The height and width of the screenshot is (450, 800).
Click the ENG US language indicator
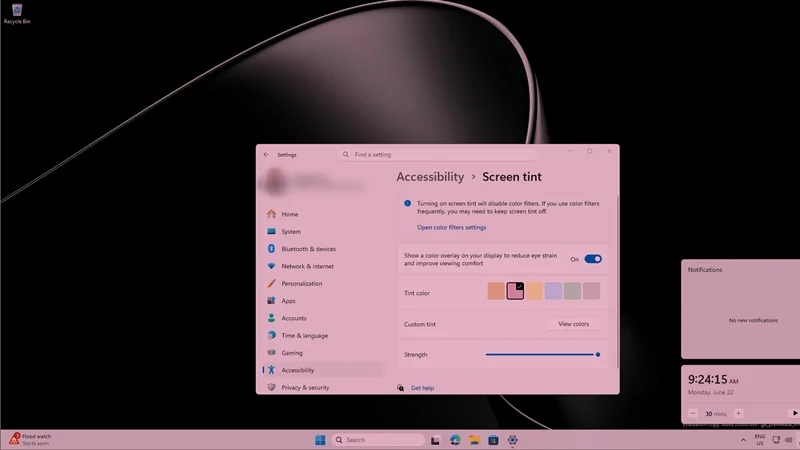pyautogui.click(x=760, y=440)
